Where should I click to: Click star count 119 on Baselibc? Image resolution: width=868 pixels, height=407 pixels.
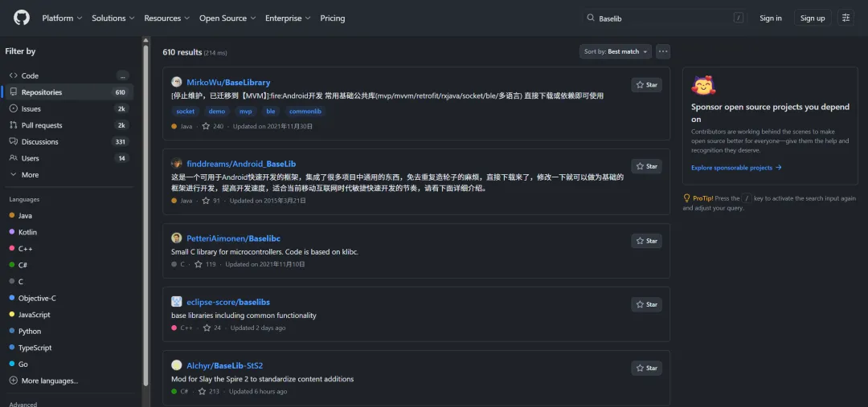tap(205, 264)
